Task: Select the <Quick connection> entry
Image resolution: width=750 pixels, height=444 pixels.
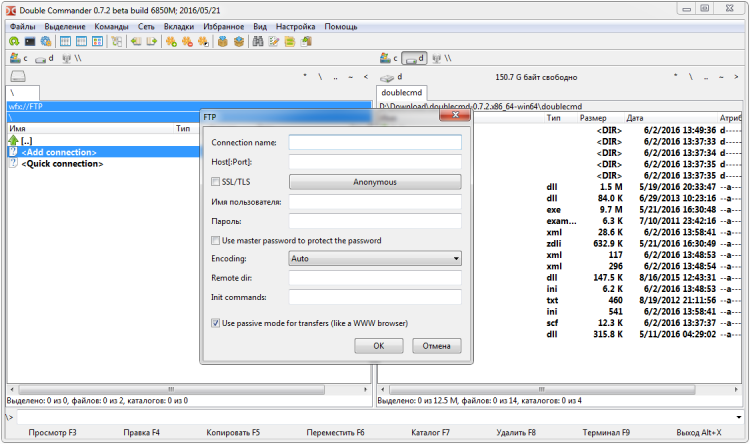Action: 62,164
